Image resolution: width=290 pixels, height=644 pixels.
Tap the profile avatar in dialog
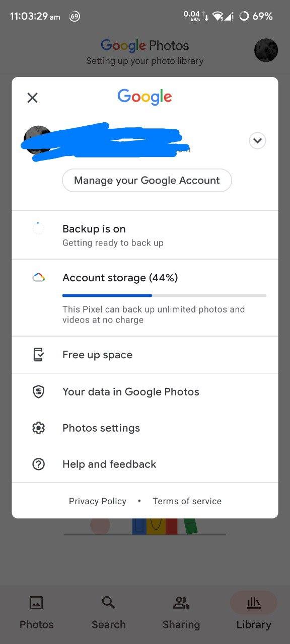tap(38, 140)
